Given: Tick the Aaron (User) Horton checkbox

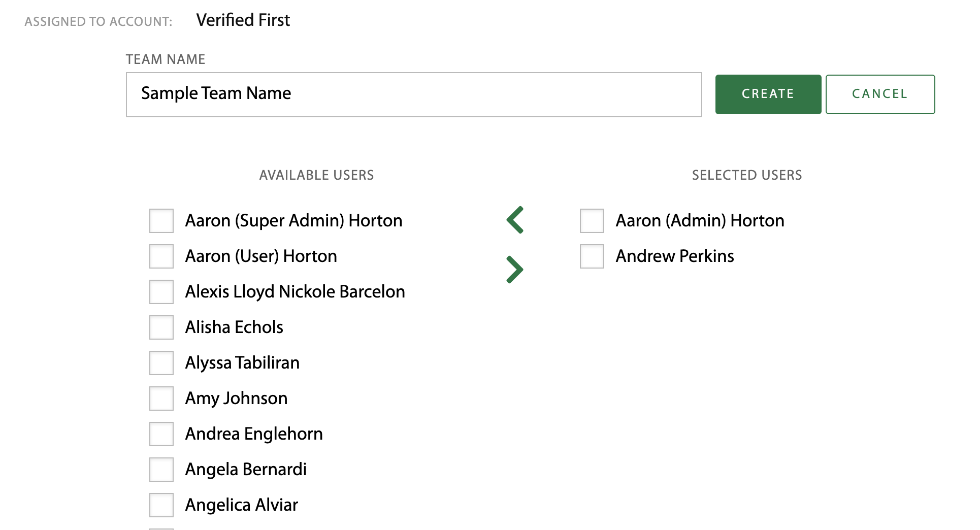Looking at the screenshot, I should point(161,256).
